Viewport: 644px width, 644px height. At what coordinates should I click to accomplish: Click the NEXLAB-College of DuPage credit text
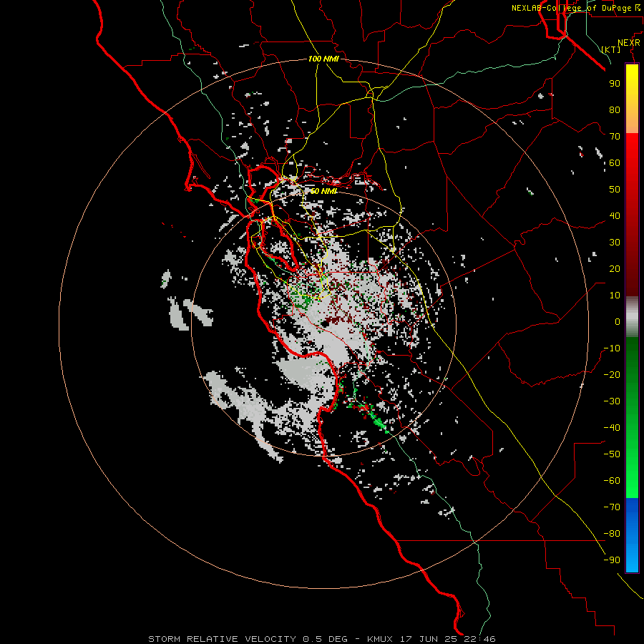(x=571, y=8)
